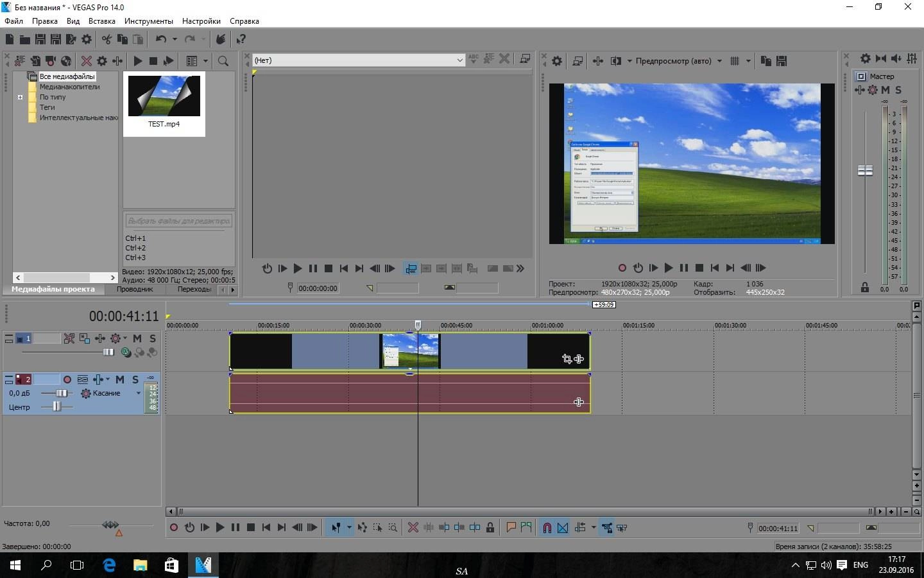
Task: Expand Undo history dropdown arrow
Action: click(175, 39)
